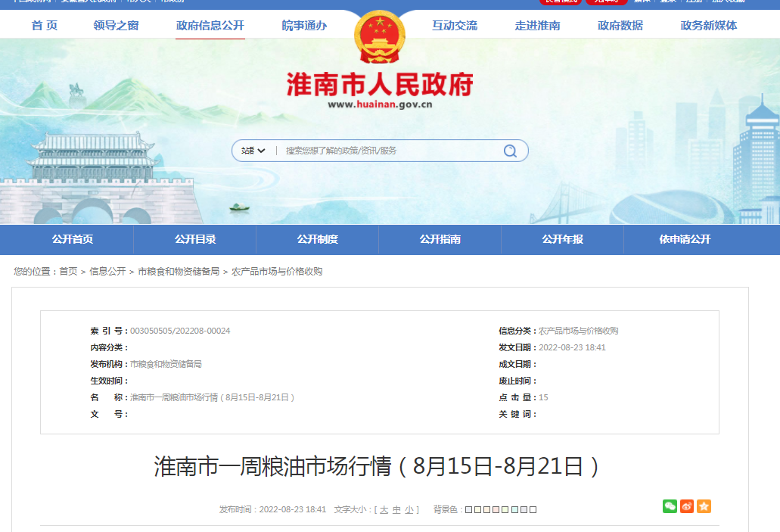Go to 公开目录 in the blue sub-navigation

click(x=194, y=239)
